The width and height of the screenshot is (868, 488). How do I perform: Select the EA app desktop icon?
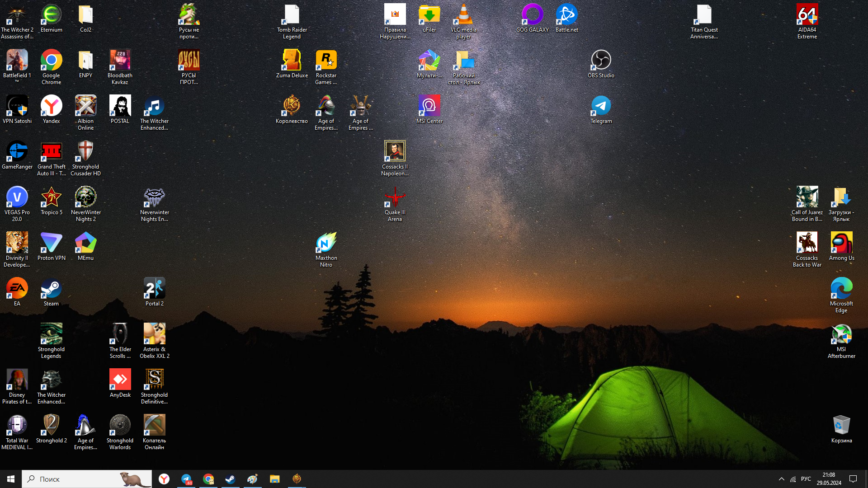point(17,288)
